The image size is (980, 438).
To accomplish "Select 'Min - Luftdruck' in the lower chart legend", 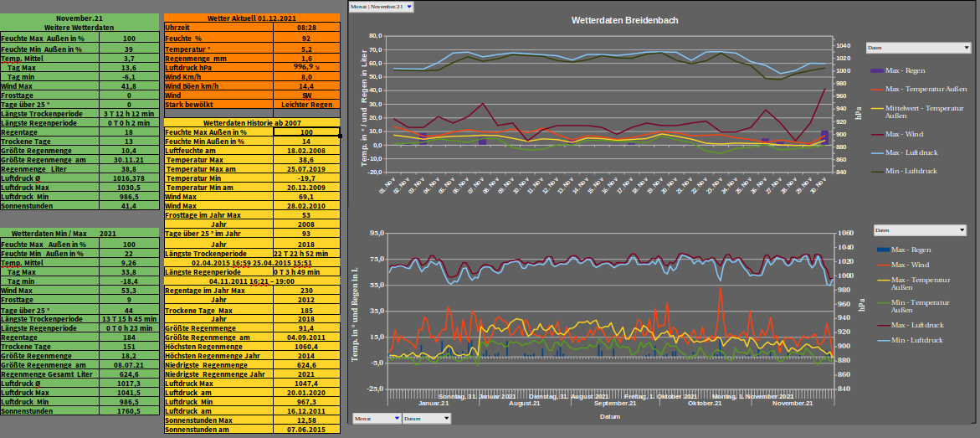I will 917,340.
